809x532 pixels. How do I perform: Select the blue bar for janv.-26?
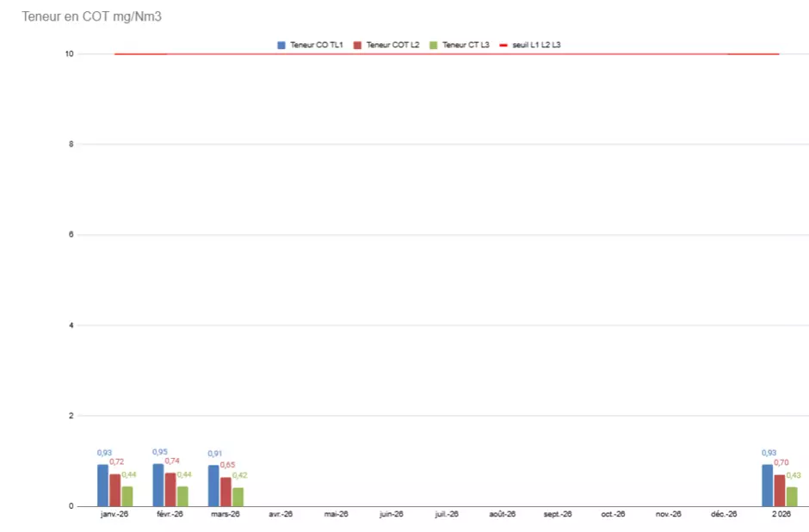tap(103, 486)
